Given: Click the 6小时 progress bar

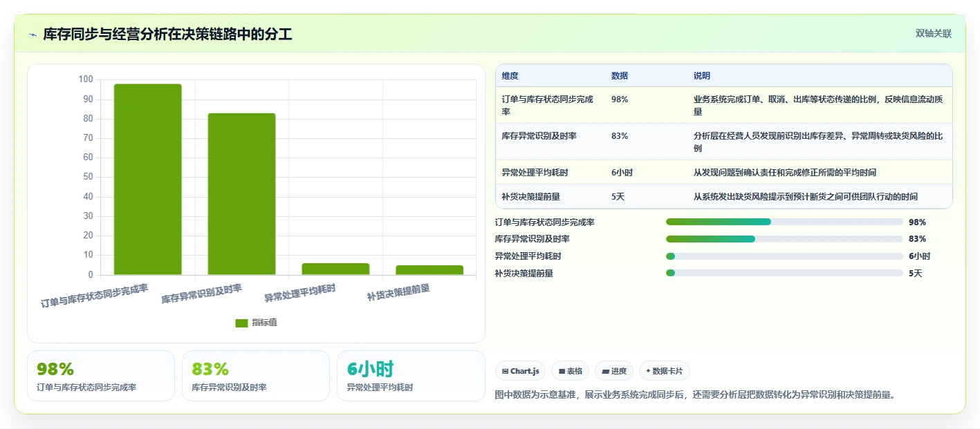Looking at the screenshot, I should (784, 256).
